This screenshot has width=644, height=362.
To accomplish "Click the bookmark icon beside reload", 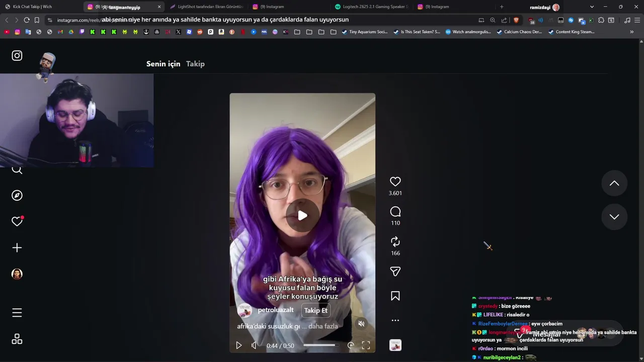I will [x=37, y=20].
